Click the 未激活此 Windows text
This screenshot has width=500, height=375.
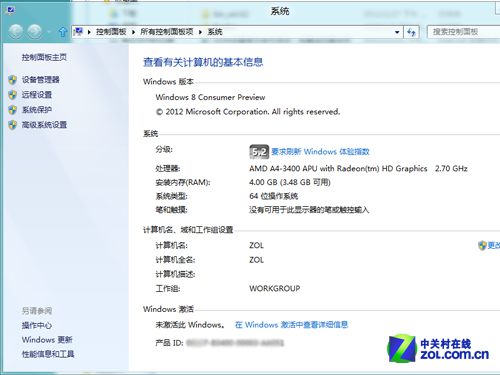click(190, 325)
